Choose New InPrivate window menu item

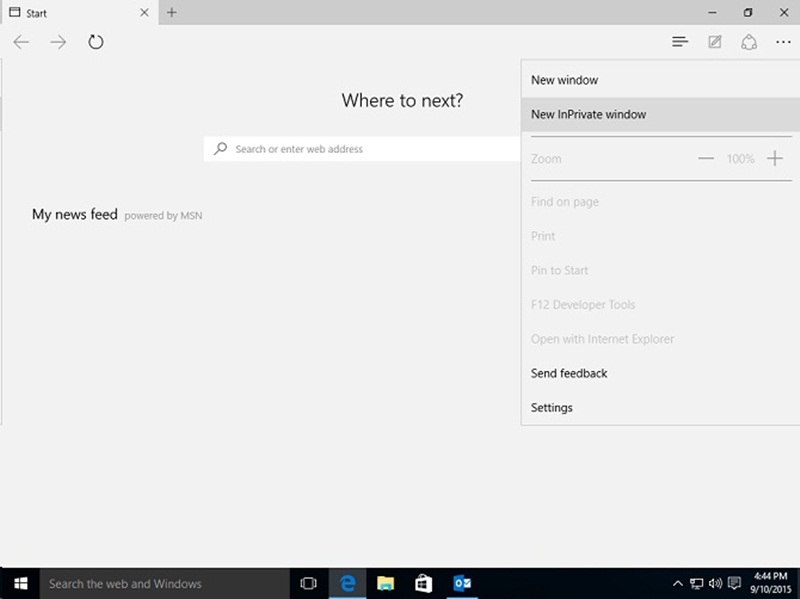click(588, 115)
